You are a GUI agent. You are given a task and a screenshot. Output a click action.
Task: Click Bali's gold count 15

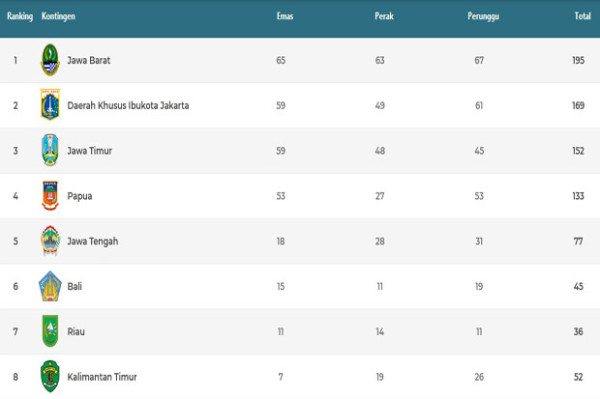[x=281, y=287]
